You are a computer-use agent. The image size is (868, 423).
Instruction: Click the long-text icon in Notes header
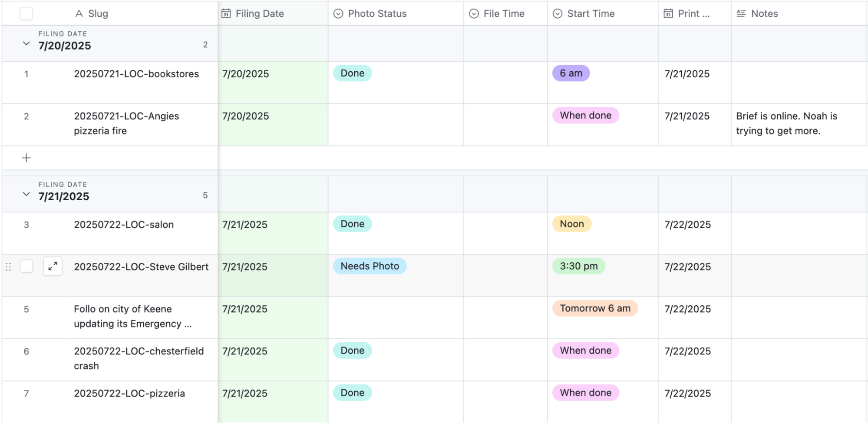point(741,13)
